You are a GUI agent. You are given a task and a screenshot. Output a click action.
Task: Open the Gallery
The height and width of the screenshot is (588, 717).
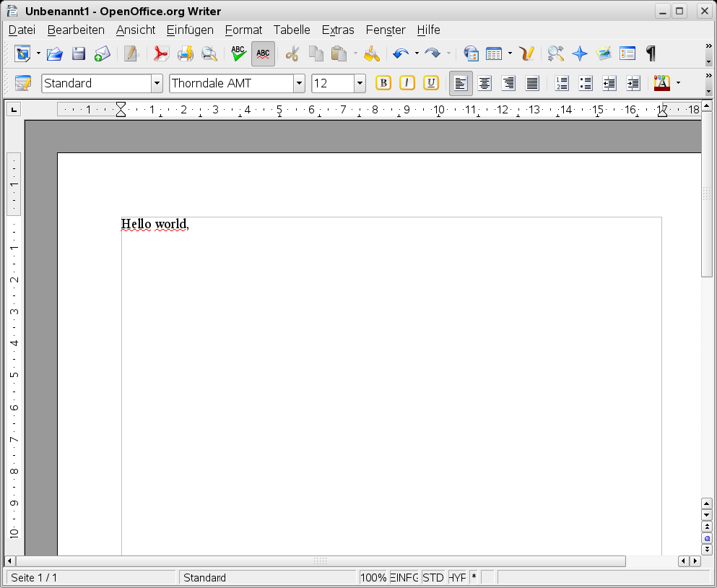[603, 53]
